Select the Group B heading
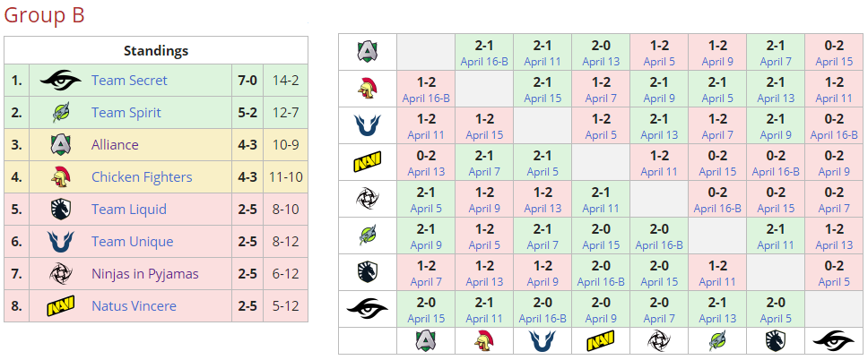The height and width of the screenshot is (360, 868). (44, 15)
